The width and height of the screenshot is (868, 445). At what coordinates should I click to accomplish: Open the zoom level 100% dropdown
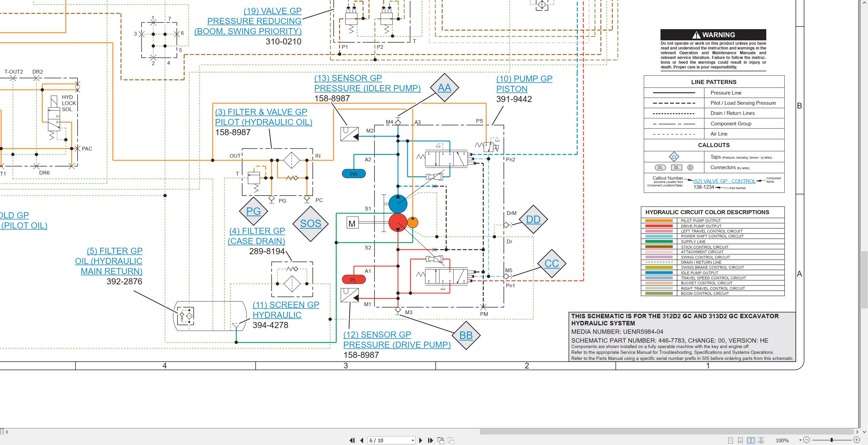point(800,440)
